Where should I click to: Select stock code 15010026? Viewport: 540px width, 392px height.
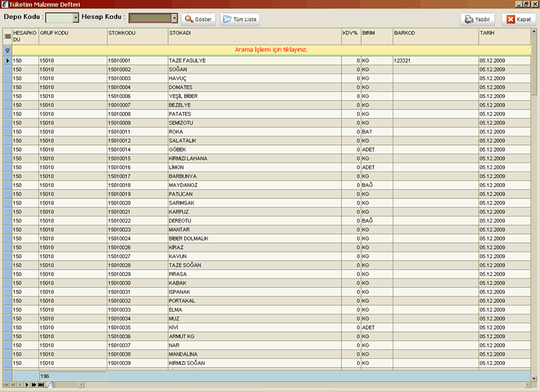click(x=138, y=248)
